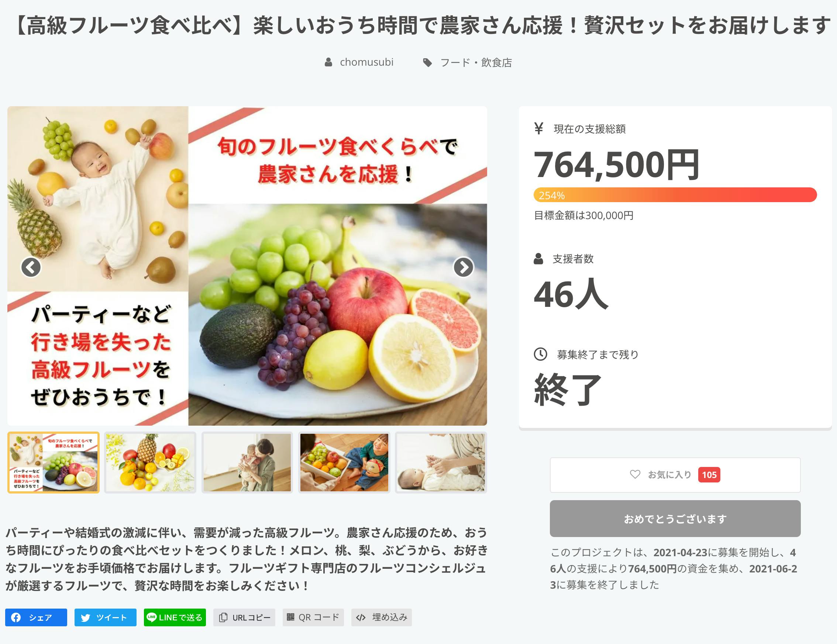Image resolution: width=837 pixels, height=644 pixels.
Task: Click the 254% funding progress bar
Action: (675, 195)
